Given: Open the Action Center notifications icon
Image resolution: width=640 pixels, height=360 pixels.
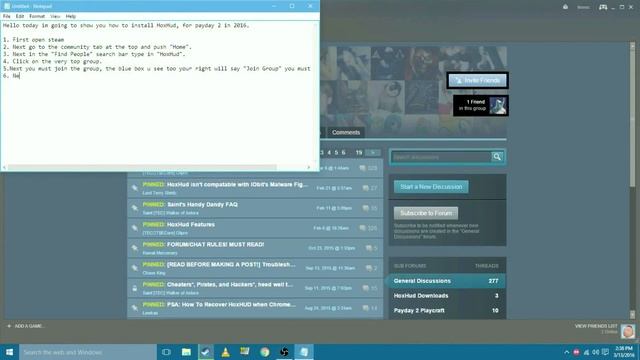Looking at the screenshot, I should point(605,352).
